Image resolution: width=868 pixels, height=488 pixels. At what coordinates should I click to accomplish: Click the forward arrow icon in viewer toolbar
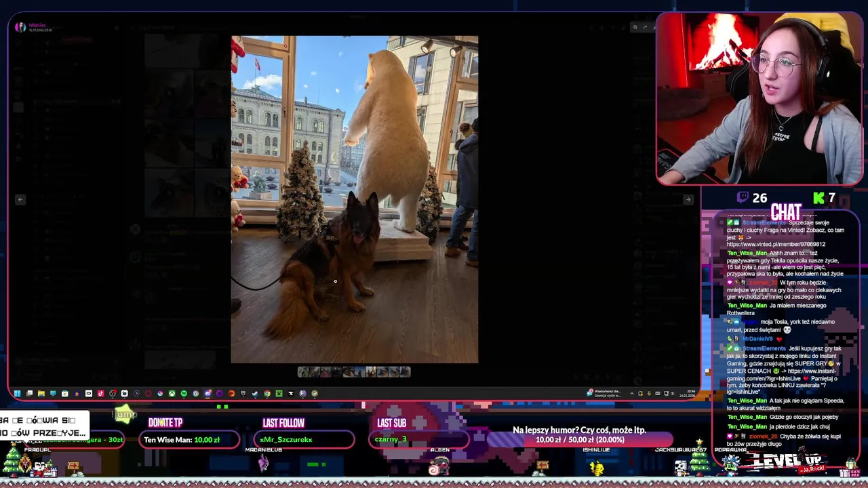(x=646, y=27)
